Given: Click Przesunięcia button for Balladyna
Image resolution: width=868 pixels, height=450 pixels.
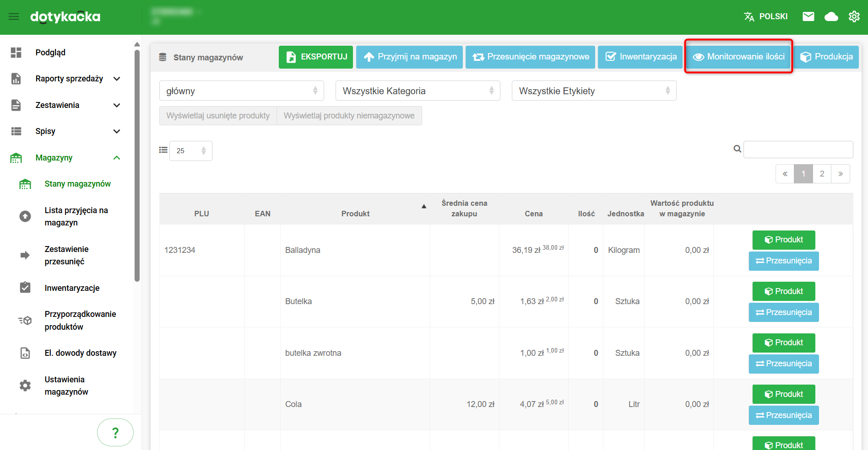Looking at the screenshot, I should coord(783,261).
